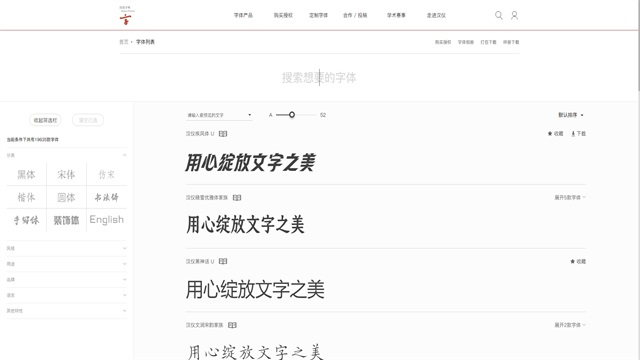The image size is (640, 360).
Task: Click the second link right of sub-header 购买授权
Action: (x=466, y=42)
